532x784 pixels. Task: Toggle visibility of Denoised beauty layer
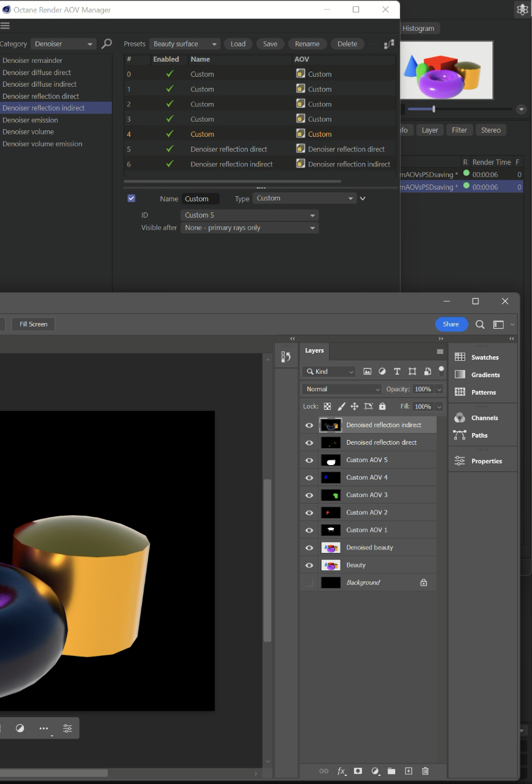click(309, 548)
